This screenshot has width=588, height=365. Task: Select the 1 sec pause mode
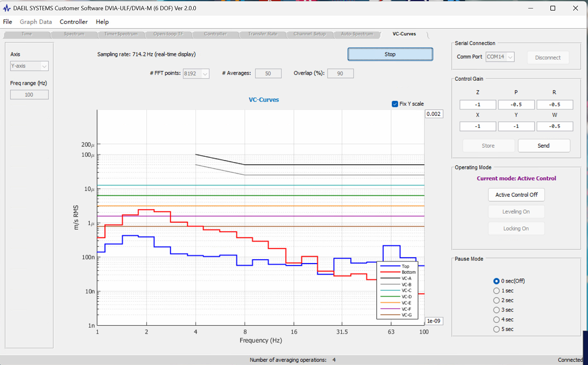coord(497,291)
